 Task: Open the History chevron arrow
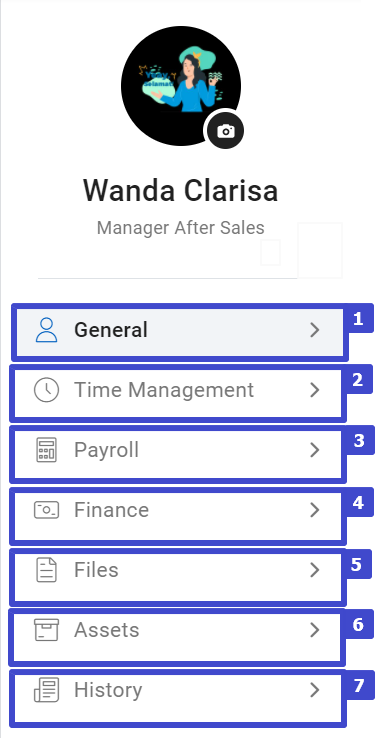click(x=315, y=690)
